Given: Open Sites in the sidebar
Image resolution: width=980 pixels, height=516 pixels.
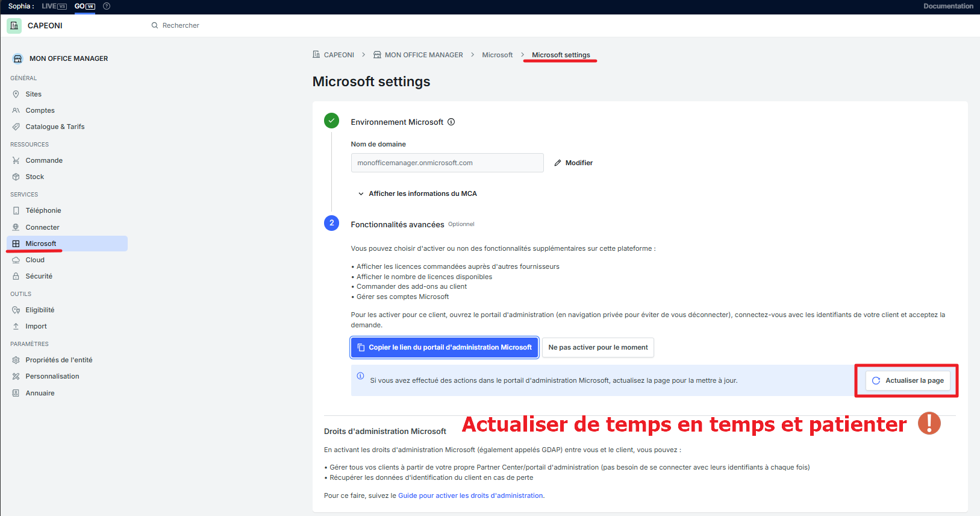Looking at the screenshot, I should coord(33,94).
